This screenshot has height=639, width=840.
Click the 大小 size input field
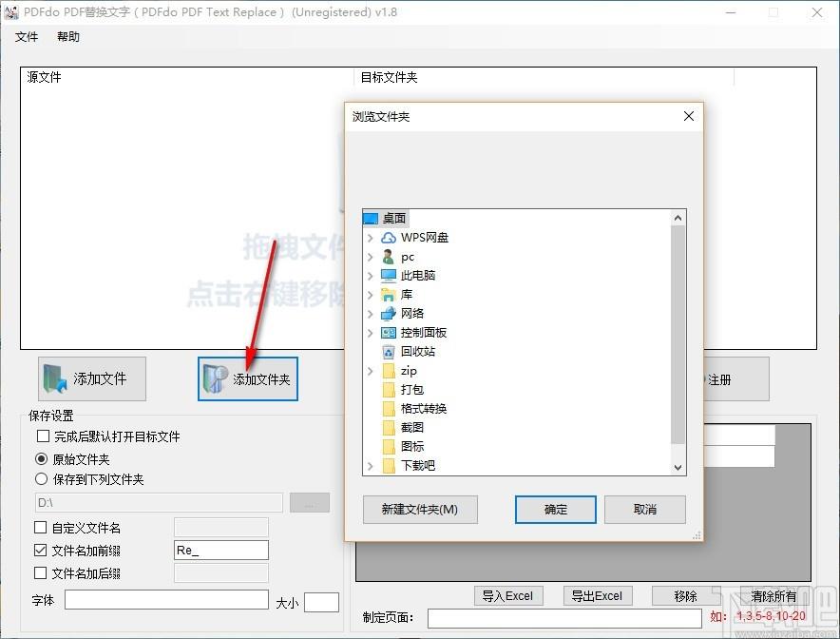(x=321, y=602)
